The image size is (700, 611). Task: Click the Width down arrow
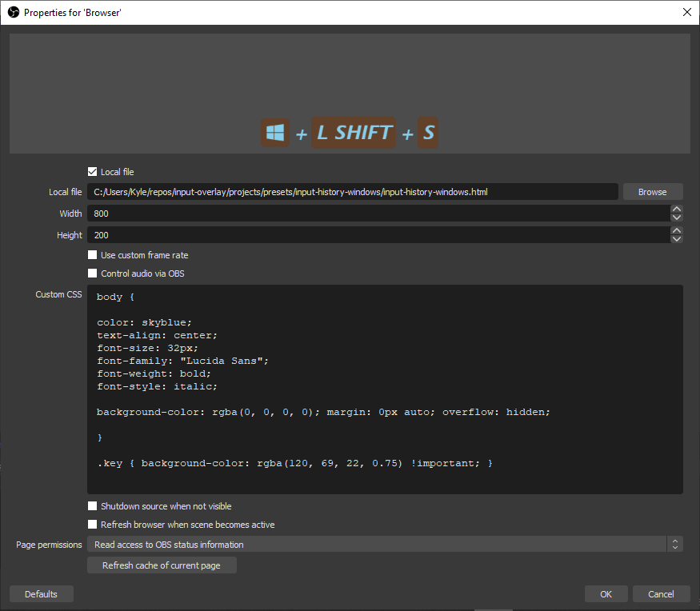tap(676, 218)
